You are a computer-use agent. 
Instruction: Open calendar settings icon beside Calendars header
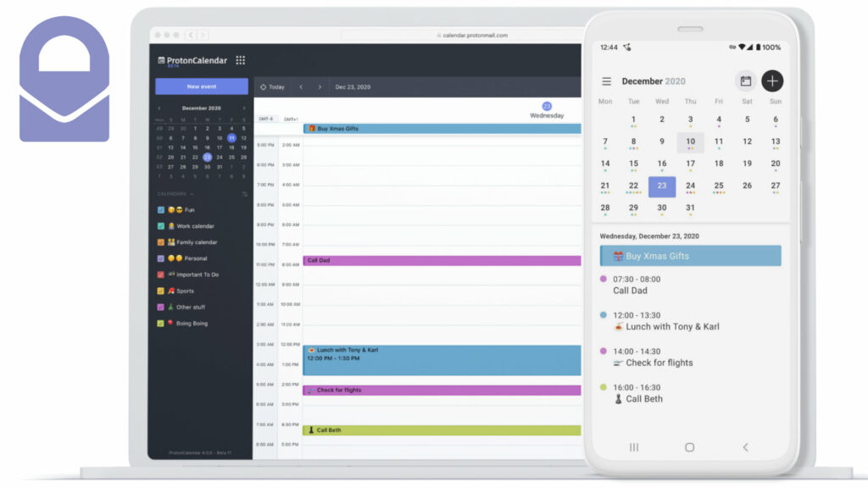[244, 194]
